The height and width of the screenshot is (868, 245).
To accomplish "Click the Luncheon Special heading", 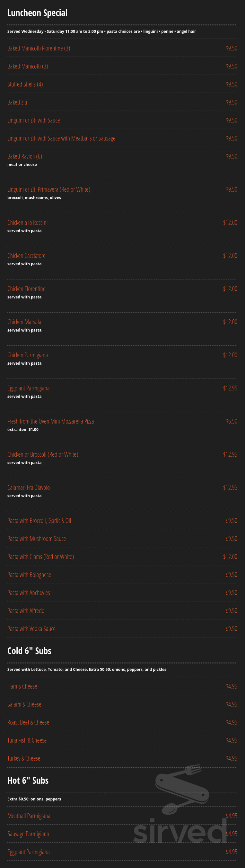I will pos(37,13).
